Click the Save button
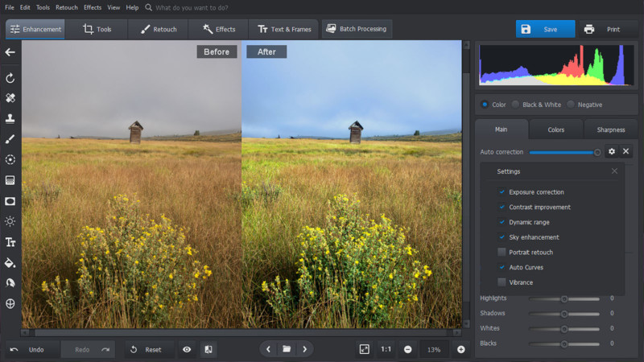 tap(546, 29)
